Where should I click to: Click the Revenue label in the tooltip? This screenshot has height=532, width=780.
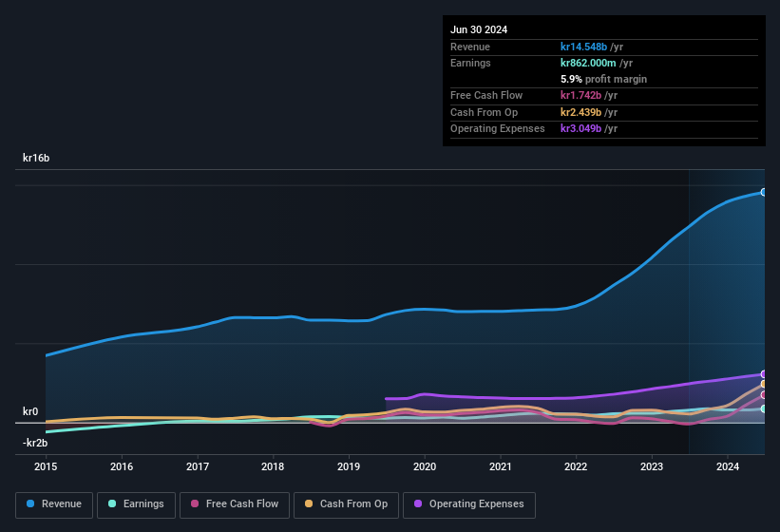tap(470, 47)
